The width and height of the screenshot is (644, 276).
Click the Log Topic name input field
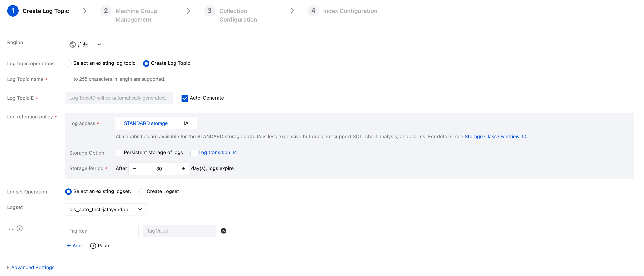tap(119, 79)
